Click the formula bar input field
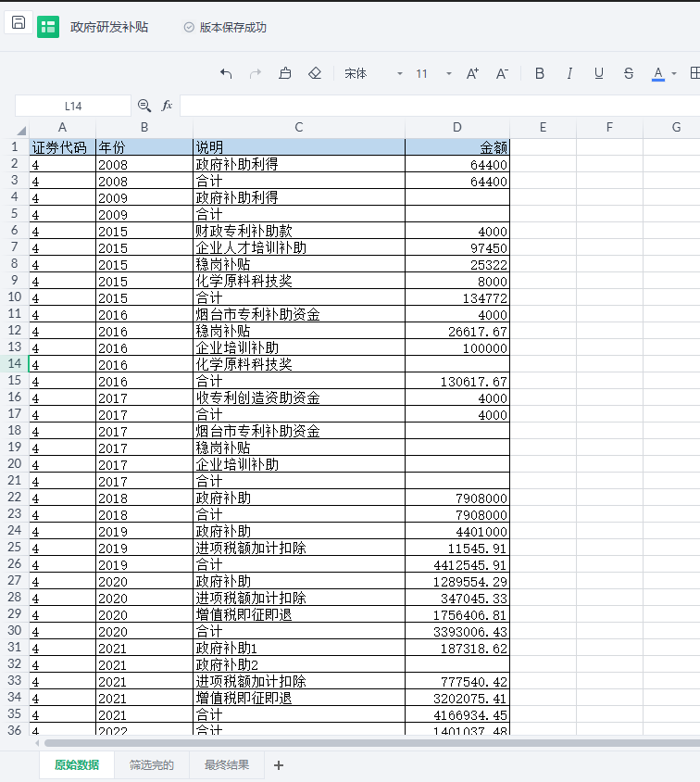Screen dimensions: 700x782 tap(440, 107)
